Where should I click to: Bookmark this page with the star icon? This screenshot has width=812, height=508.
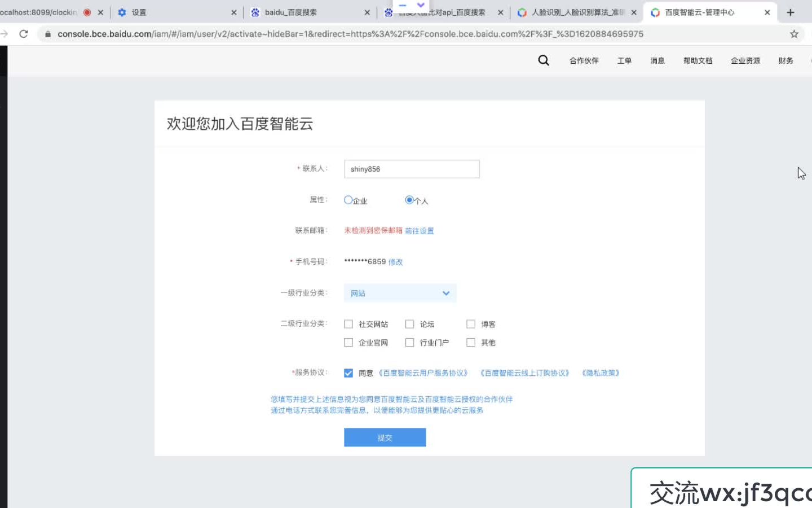pos(794,34)
